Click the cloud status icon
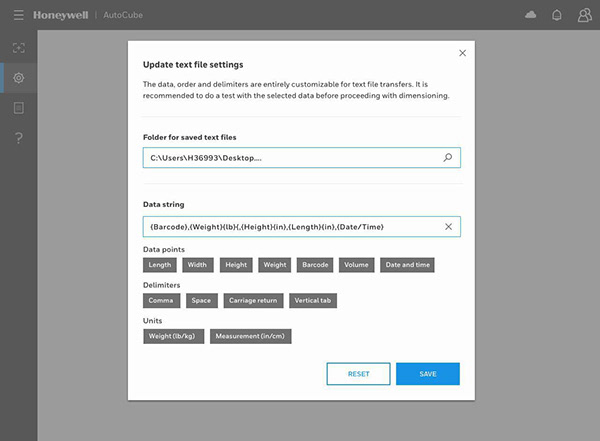 coord(530,15)
